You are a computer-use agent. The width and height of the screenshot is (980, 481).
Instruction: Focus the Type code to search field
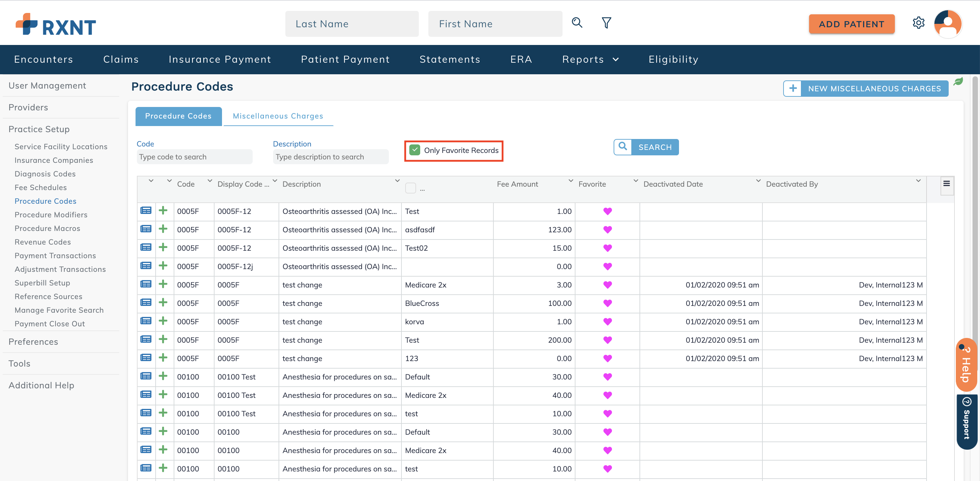194,157
